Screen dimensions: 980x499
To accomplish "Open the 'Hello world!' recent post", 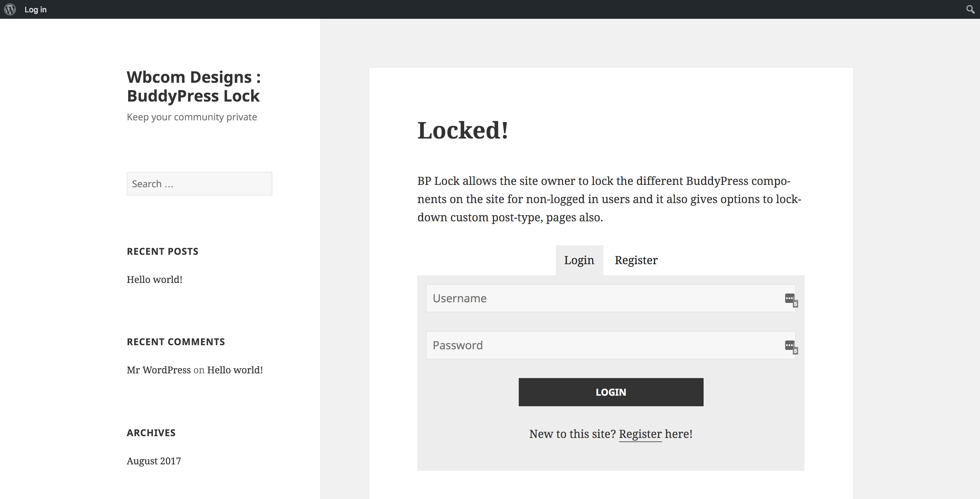I will [x=154, y=279].
